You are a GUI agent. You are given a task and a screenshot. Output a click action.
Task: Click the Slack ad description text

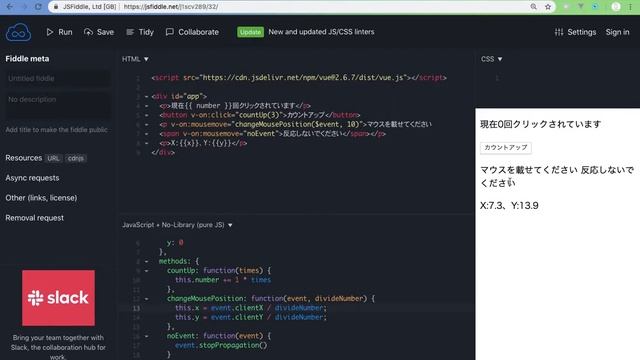tap(58, 347)
